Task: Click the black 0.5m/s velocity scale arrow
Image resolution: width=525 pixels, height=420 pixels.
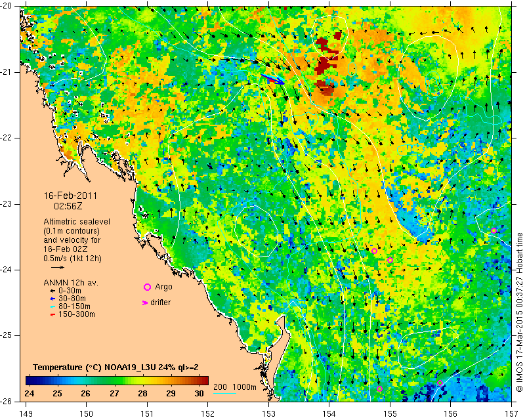Action: [57, 267]
